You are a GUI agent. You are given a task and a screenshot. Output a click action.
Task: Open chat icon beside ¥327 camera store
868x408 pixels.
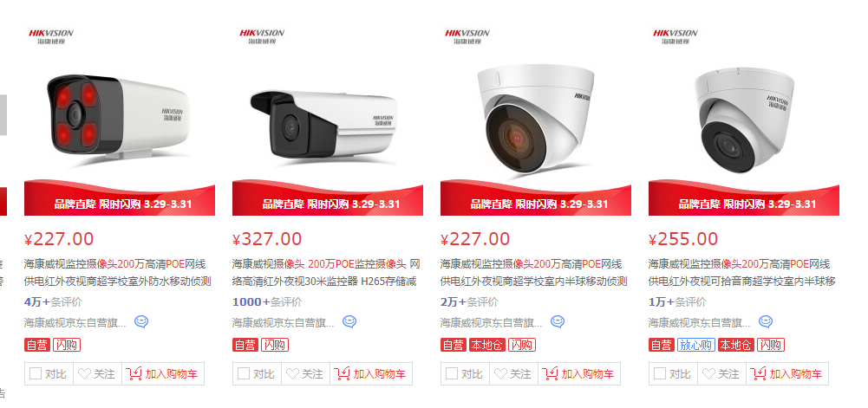349,321
